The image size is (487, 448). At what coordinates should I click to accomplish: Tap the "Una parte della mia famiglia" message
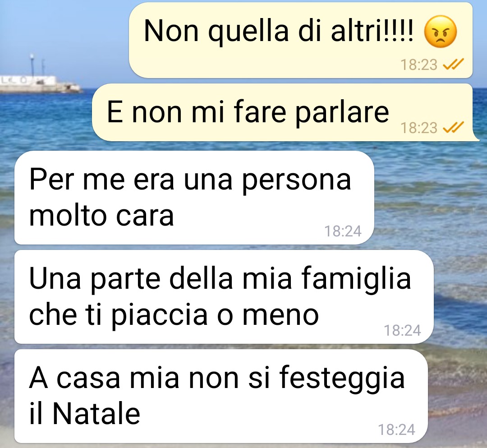224,297
